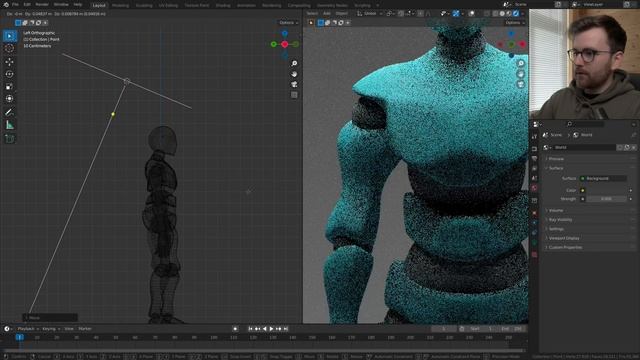Viewport: 640px width, 360px height.
Task: Open the Options dropdown in left viewport
Action: click(x=288, y=23)
